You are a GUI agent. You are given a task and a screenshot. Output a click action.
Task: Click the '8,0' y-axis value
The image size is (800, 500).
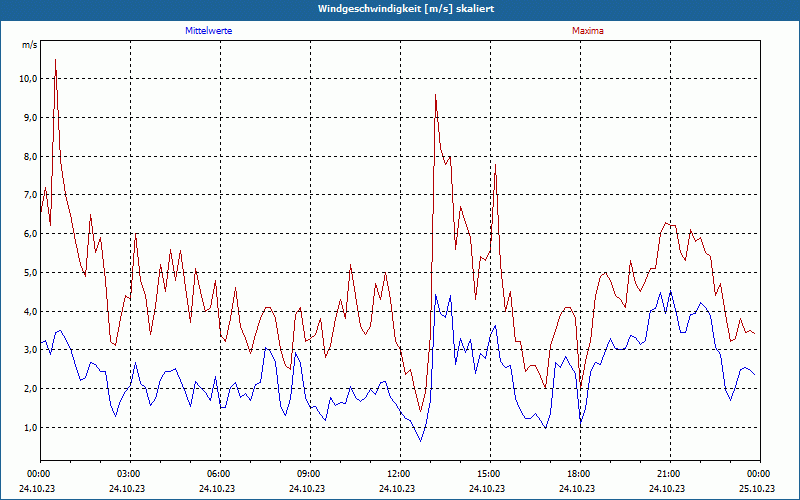pyautogui.click(x=31, y=156)
